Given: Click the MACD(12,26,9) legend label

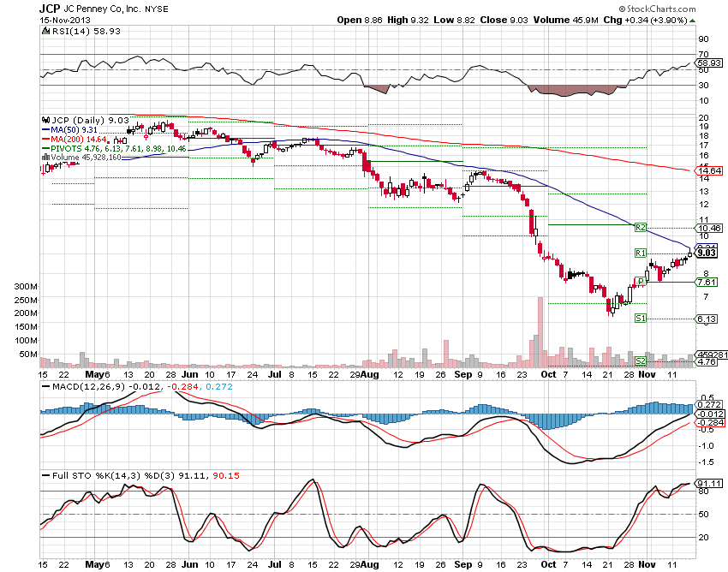Looking at the screenshot, I should coord(88,387).
